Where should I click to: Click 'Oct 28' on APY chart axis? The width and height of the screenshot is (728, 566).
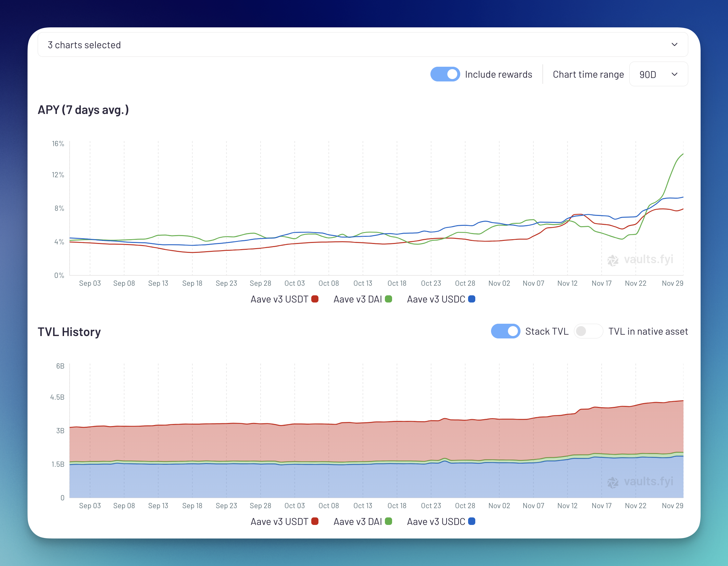click(x=465, y=283)
